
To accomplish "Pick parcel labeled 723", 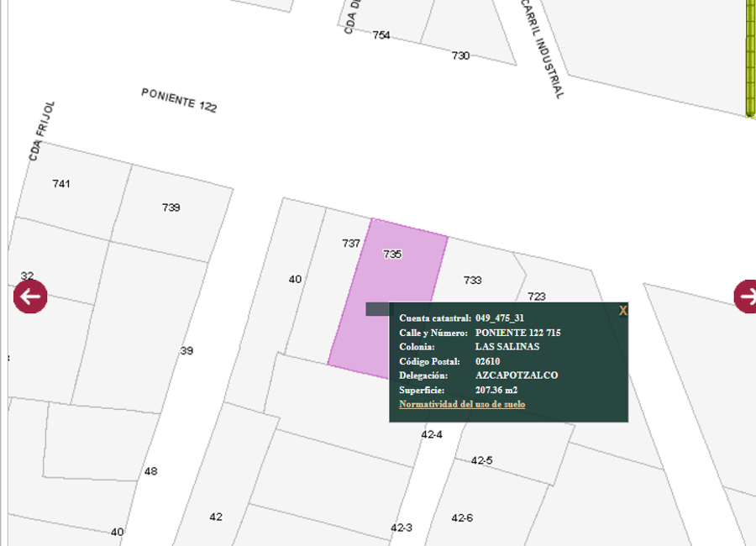I will [x=536, y=296].
